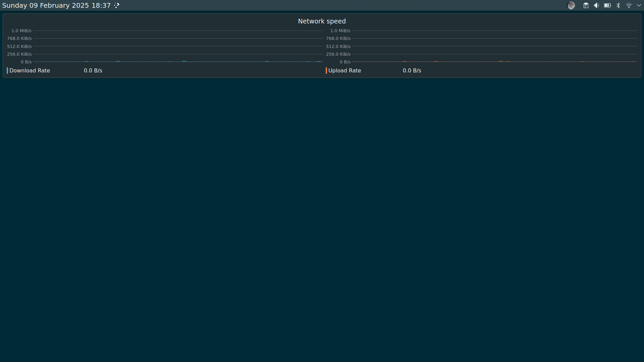Click the download chart 768.0 KiB/s axis label
Viewport: 644px width, 362px height.
coord(19,39)
